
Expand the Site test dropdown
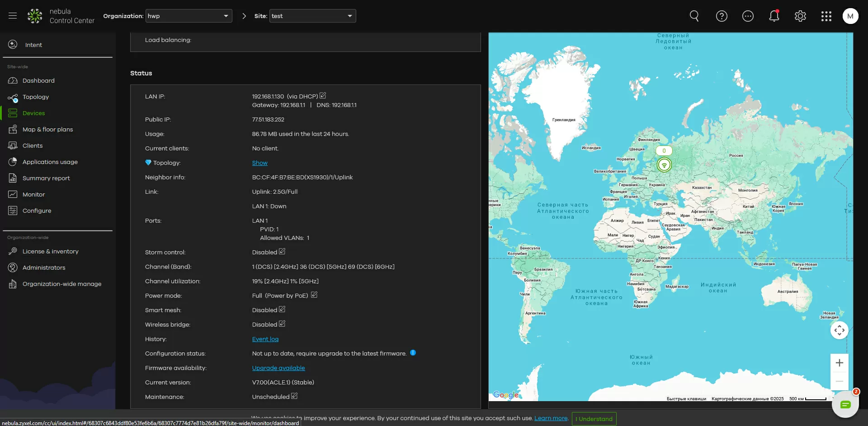coord(312,16)
